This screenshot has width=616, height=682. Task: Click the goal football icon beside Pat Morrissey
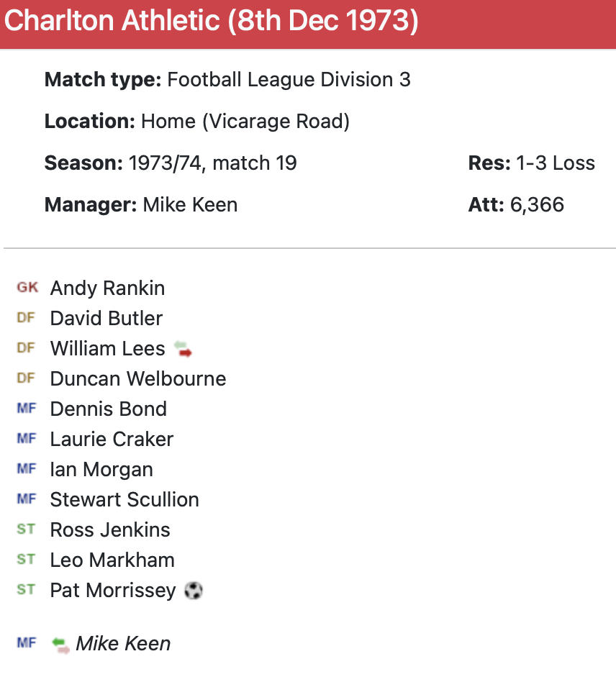click(x=194, y=591)
